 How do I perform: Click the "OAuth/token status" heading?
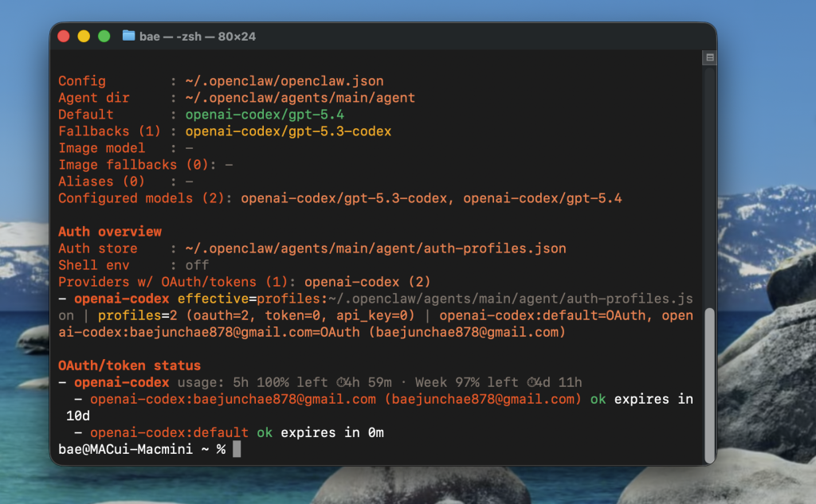click(x=129, y=366)
